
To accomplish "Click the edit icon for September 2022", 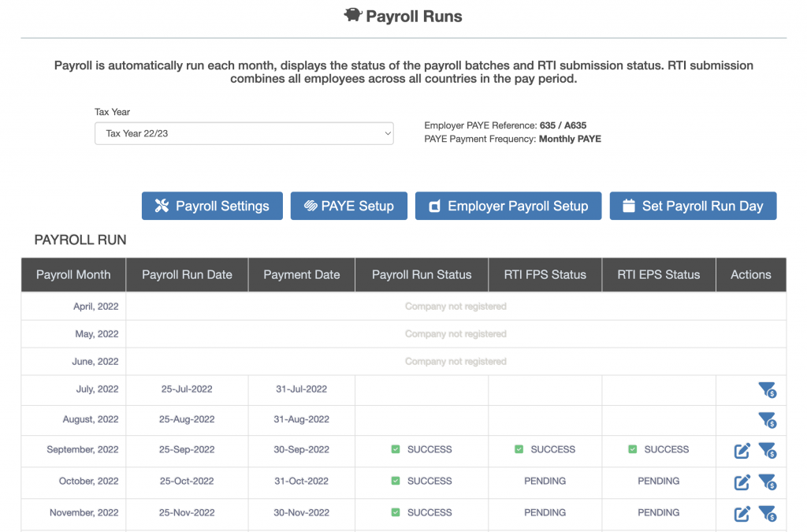I will coord(742,451).
